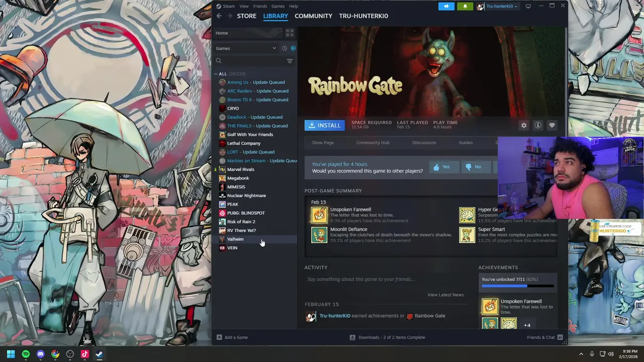Click the Moonlit Defiance achievement icon

pos(319,235)
